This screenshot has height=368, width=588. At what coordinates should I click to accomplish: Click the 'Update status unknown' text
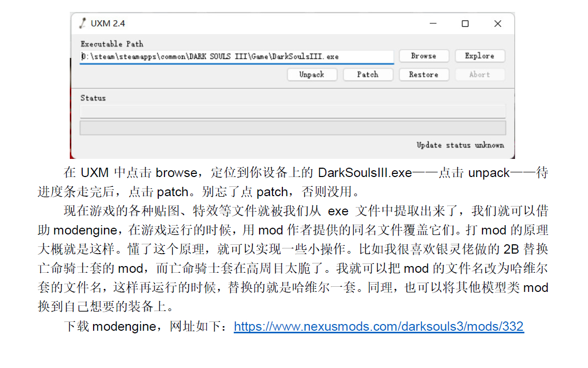[x=460, y=145]
